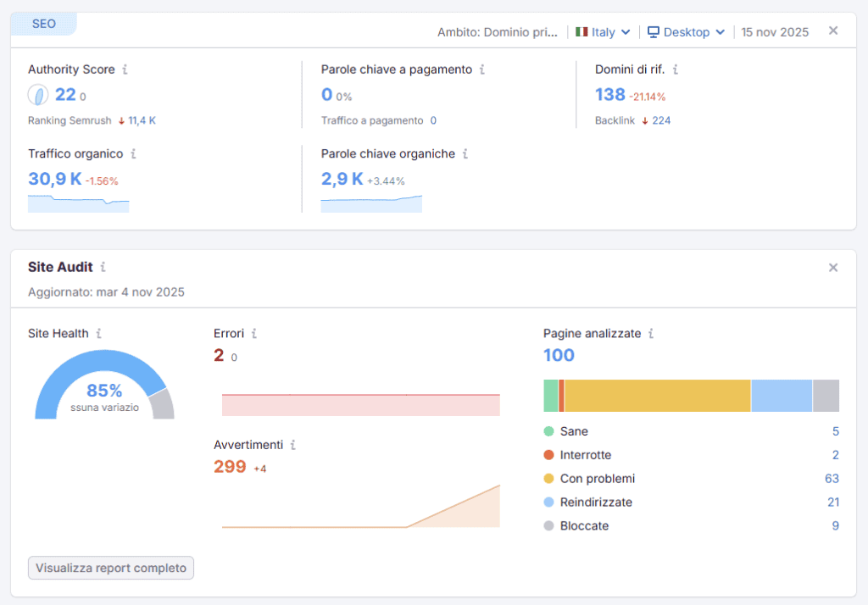Open the Desktop device dropdown
Screen dimensions: 868x605
687,32
